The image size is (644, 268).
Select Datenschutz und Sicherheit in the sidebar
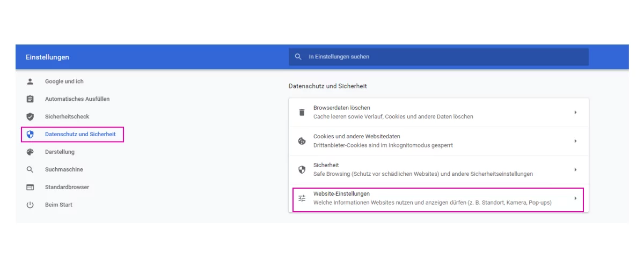80,135
